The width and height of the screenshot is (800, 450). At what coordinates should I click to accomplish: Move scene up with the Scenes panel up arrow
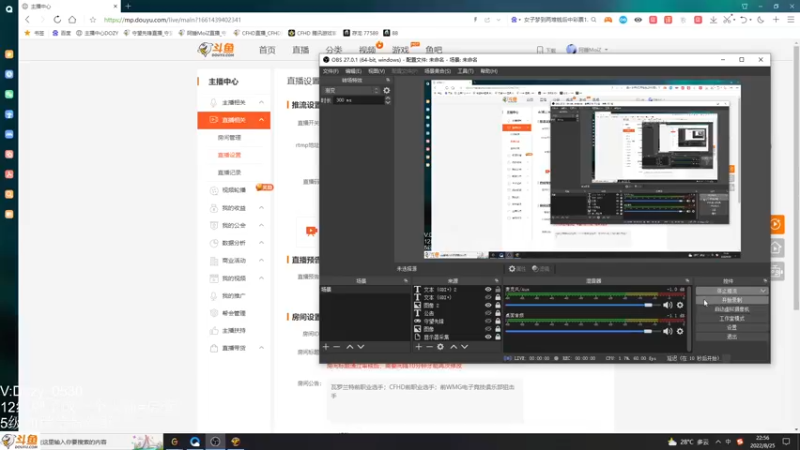[x=350, y=347]
